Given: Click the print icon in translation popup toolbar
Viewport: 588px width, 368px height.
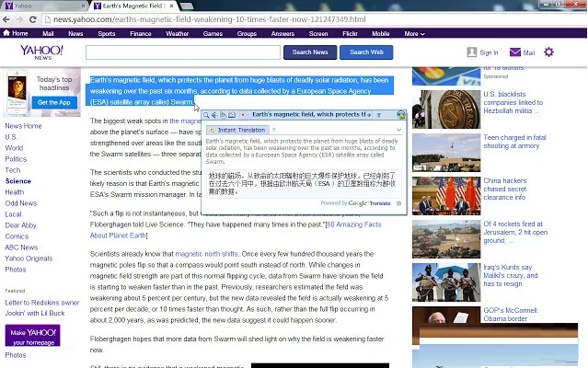Looking at the screenshot, I should point(232,115).
